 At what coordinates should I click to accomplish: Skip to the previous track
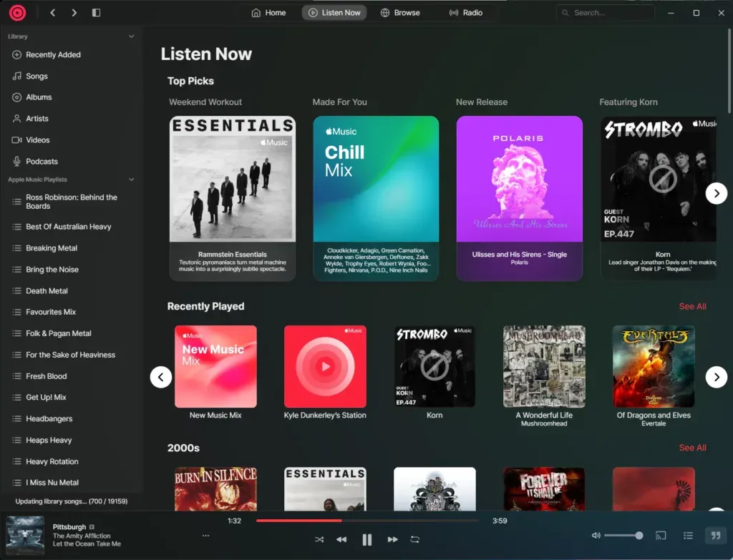pyautogui.click(x=341, y=539)
